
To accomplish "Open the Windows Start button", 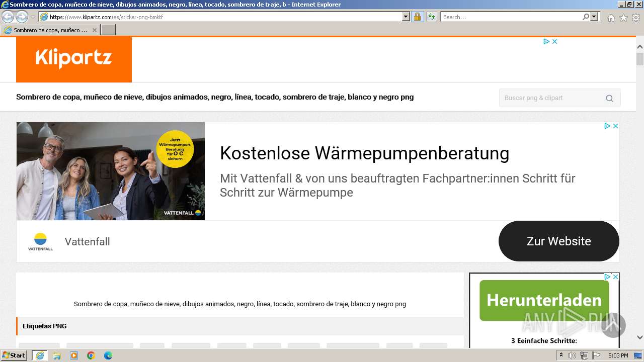I will click(x=14, y=355).
